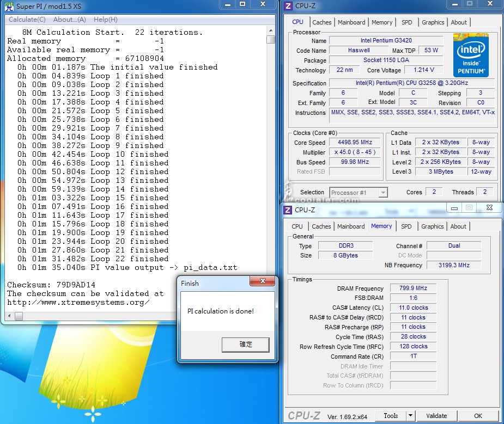Open the Help(H) menu in Super PI
The height and width of the screenshot is (424, 504).
tap(105, 20)
